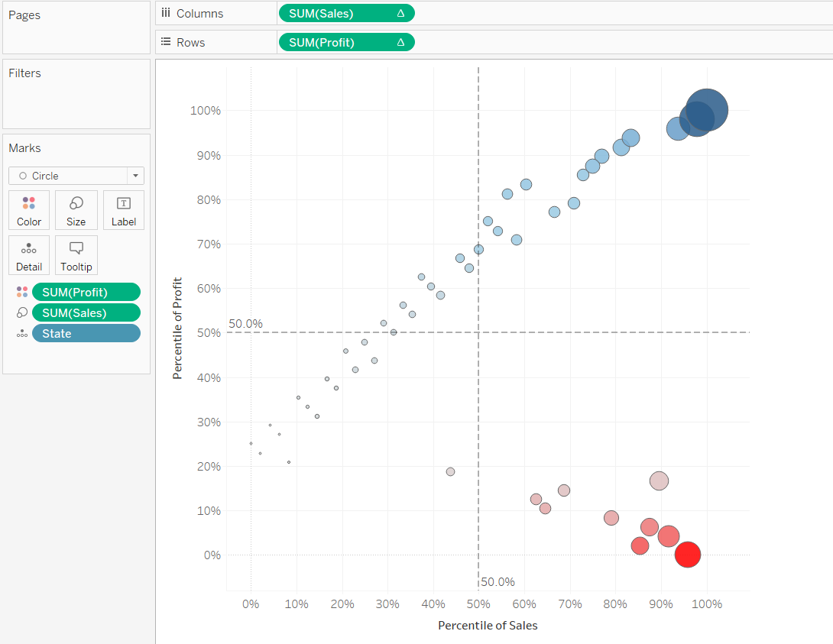The image size is (833, 644).
Task: Click delta on SUM(Profit) Rows pill
Action: [x=400, y=42]
